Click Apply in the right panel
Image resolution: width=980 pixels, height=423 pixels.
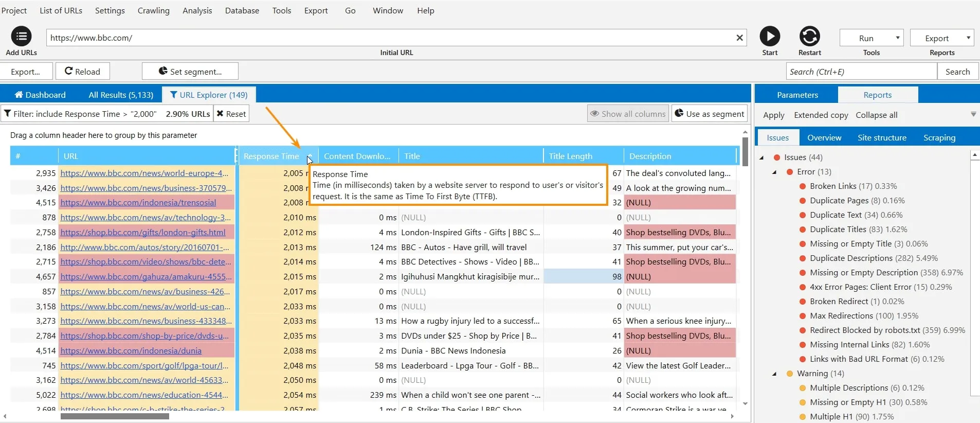tap(773, 115)
